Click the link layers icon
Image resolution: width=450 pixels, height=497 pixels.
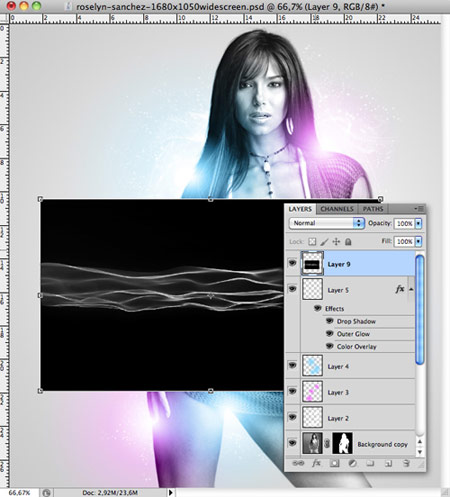[298, 463]
